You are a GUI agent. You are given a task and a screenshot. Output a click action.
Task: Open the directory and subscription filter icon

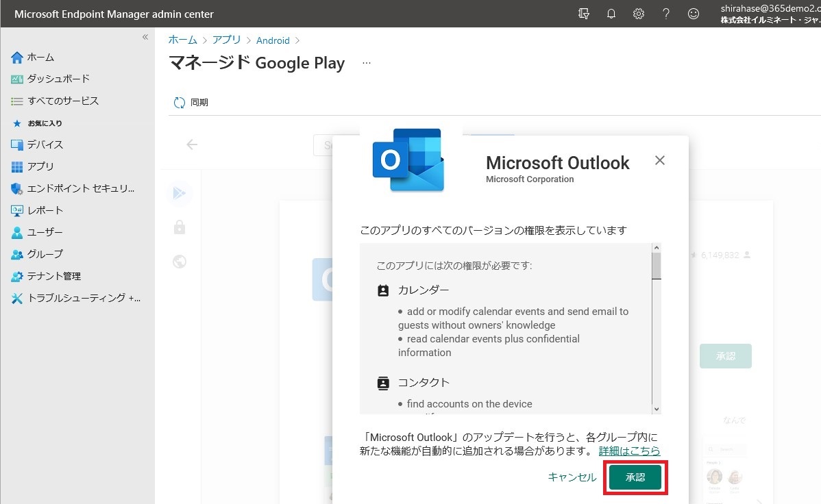[x=584, y=14]
